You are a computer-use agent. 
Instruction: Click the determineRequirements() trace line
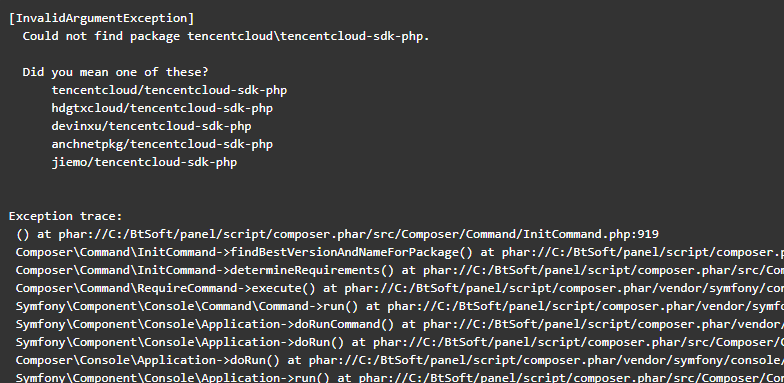point(400,270)
